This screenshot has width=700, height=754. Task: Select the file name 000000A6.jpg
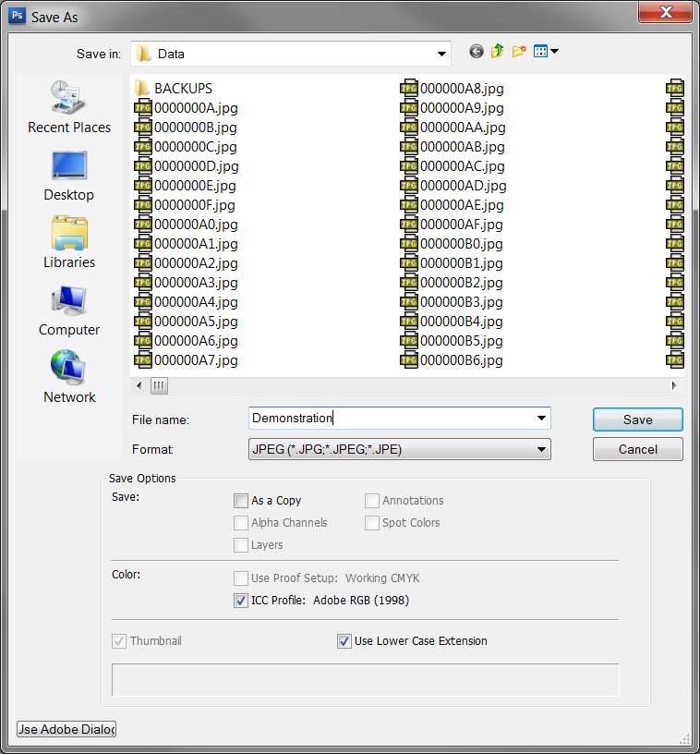pyautogui.click(x=196, y=341)
